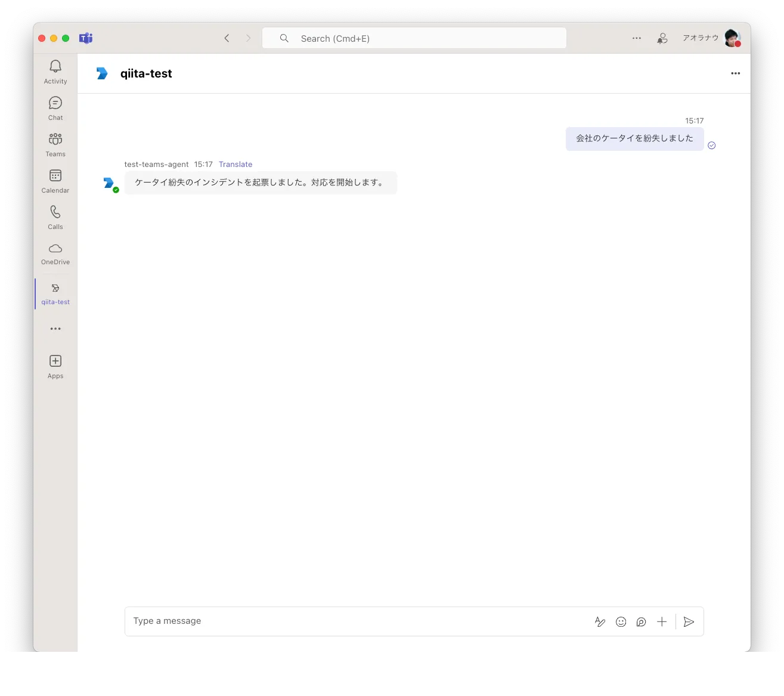
Task: Open the Calls section
Action: tap(55, 218)
